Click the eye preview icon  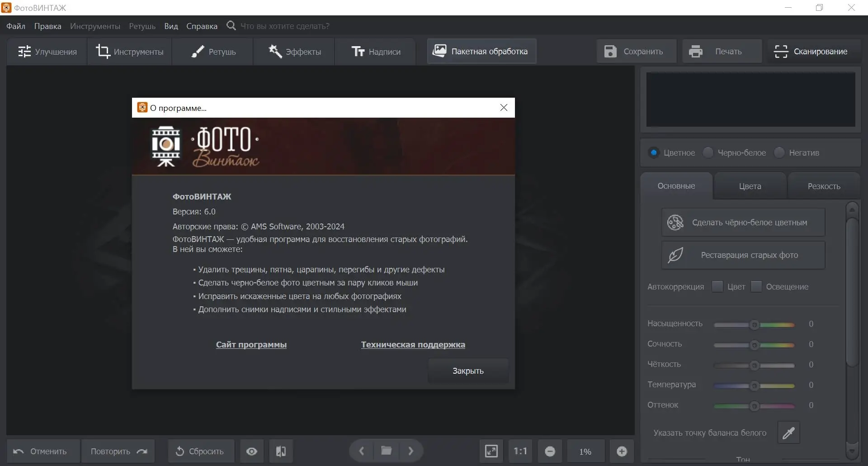(x=252, y=452)
